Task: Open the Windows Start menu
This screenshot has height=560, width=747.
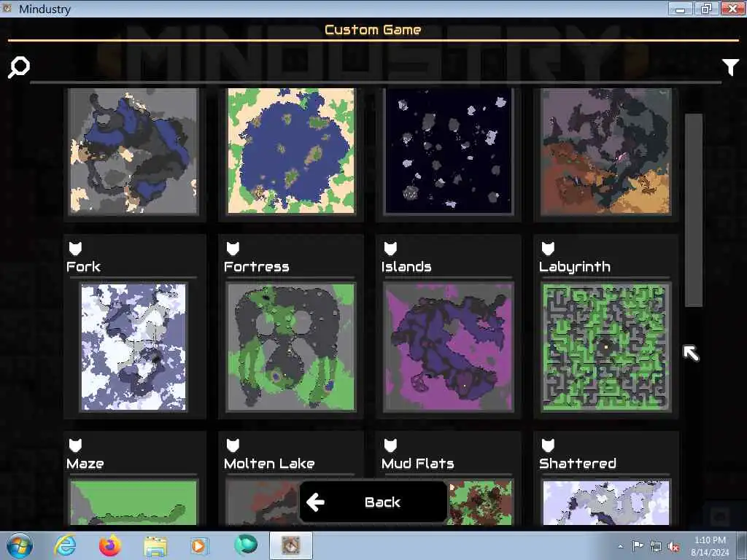Action: (20, 545)
